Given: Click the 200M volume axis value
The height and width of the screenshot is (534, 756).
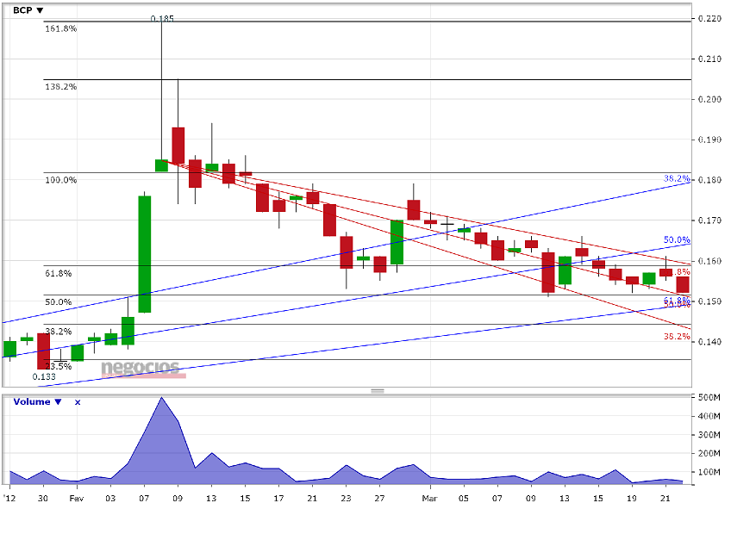Looking at the screenshot, I should [709, 454].
